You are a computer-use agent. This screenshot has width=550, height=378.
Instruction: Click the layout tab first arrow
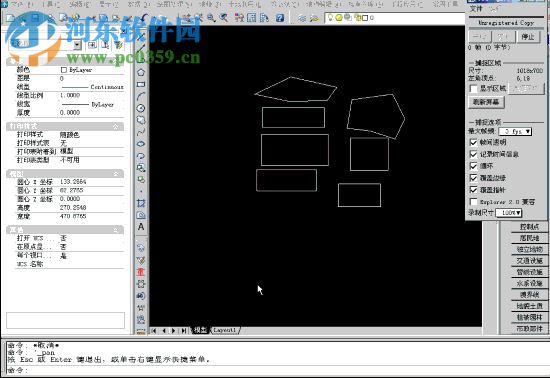[x=154, y=330]
